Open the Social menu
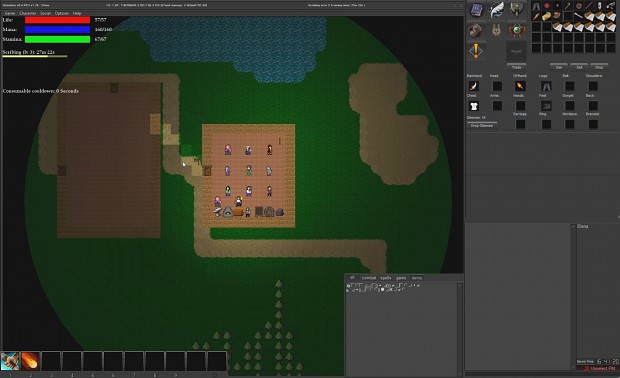620x378 pixels. pyautogui.click(x=45, y=13)
